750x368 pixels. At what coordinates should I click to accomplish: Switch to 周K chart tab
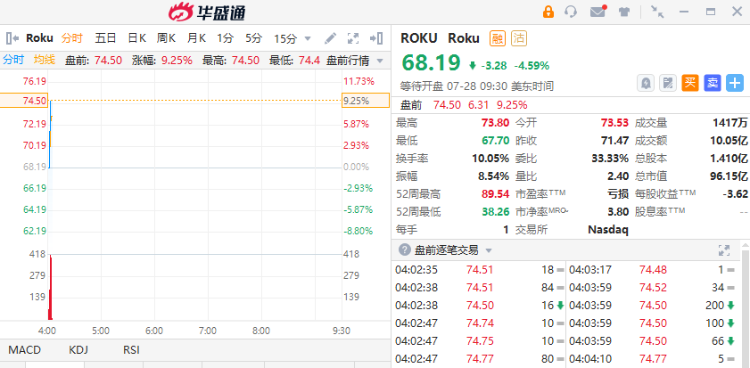(x=166, y=38)
